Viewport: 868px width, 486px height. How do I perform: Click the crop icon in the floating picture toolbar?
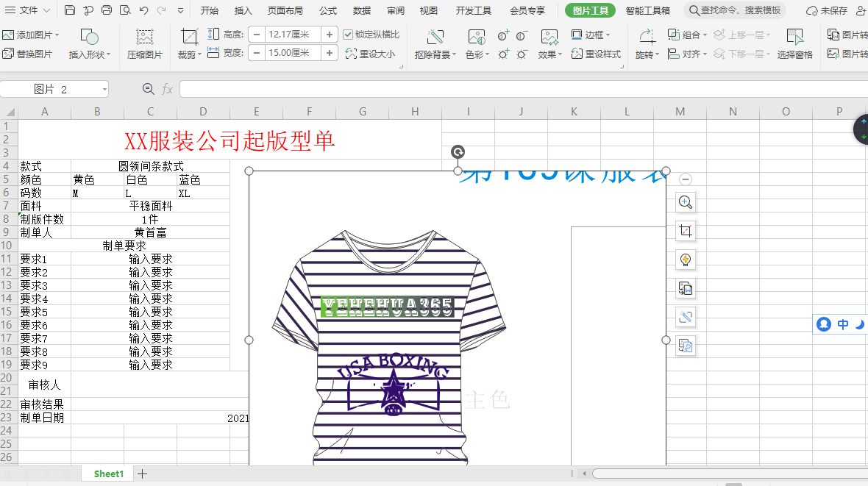point(686,231)
